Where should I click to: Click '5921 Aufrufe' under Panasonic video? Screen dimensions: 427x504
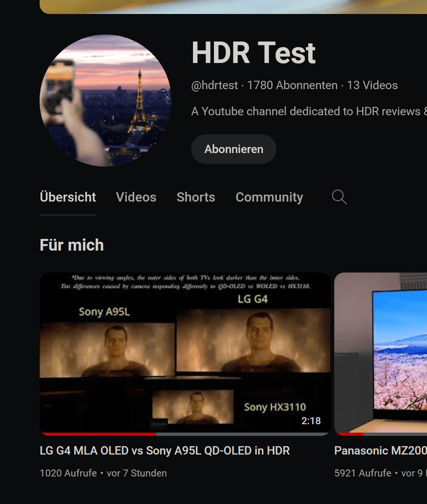tap(363, 473)
